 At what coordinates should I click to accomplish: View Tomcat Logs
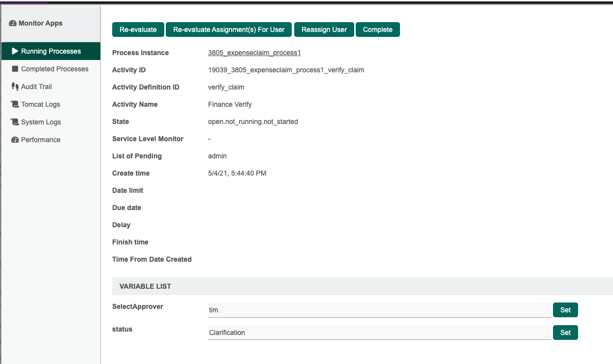[x=51, y=104]
